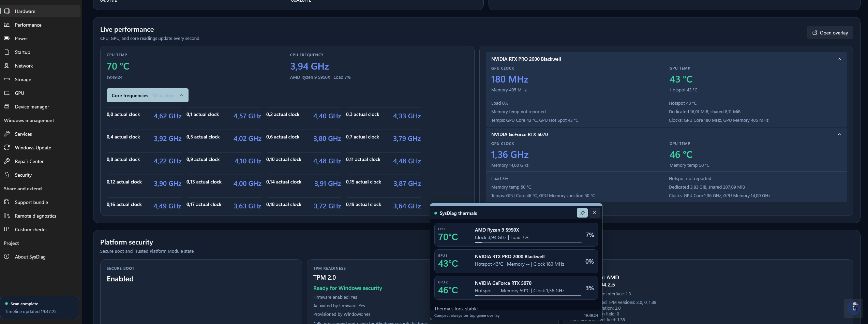Click the RTX 5070 load bar in overlay
Screen dimensions: 868x324
[528, 296]
